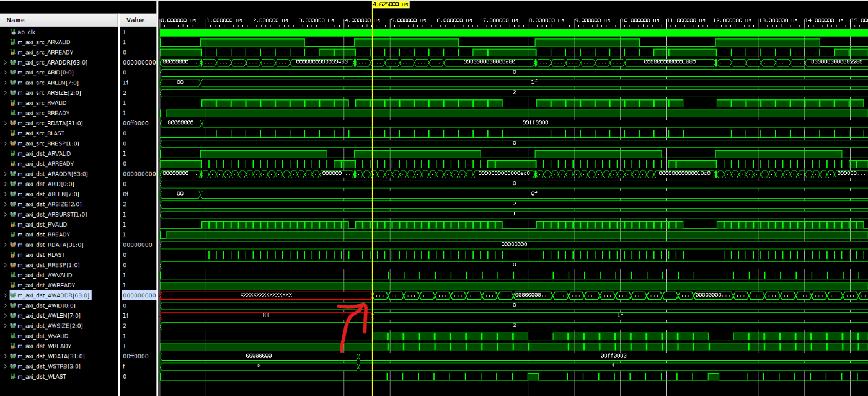
Task: Click the 4.625000 us cursor time label
Action: pos(391,4)
